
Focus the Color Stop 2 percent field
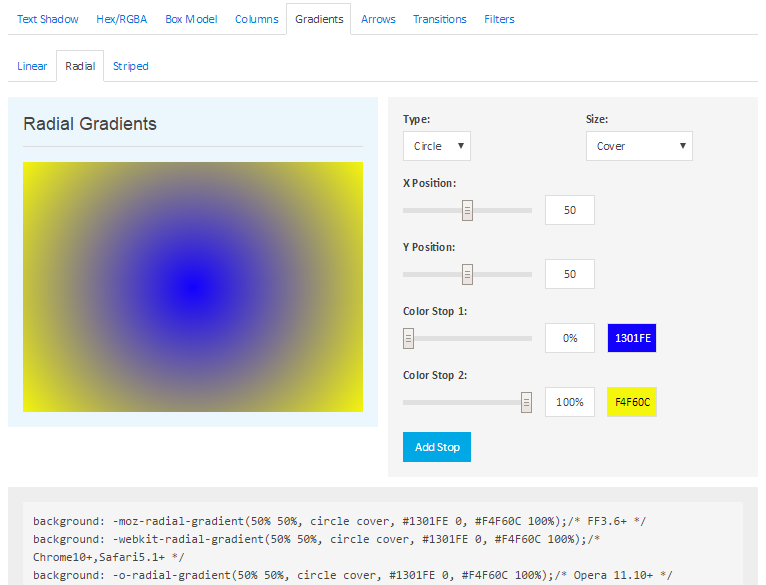click(570, 402)
